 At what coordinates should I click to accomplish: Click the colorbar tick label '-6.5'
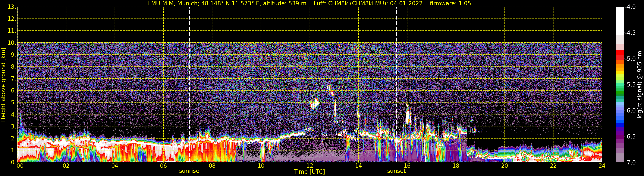(x=630, y=136)
